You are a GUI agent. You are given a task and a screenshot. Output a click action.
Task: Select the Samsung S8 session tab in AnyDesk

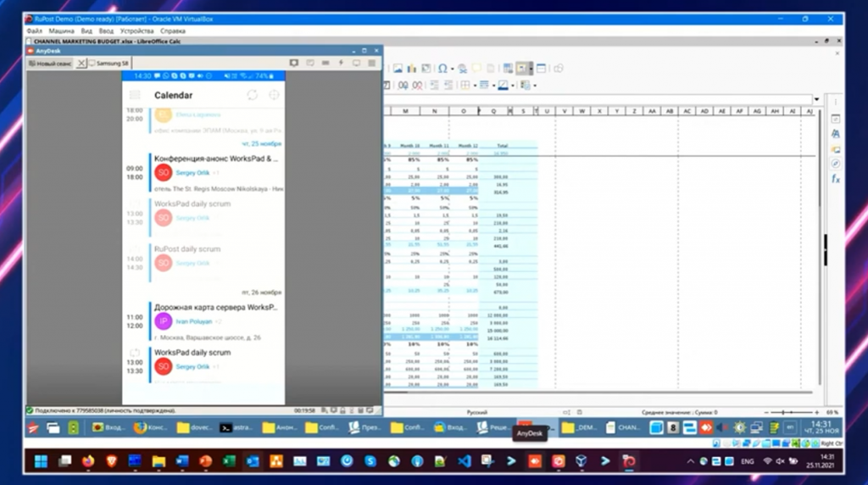(x=109, y=63)
